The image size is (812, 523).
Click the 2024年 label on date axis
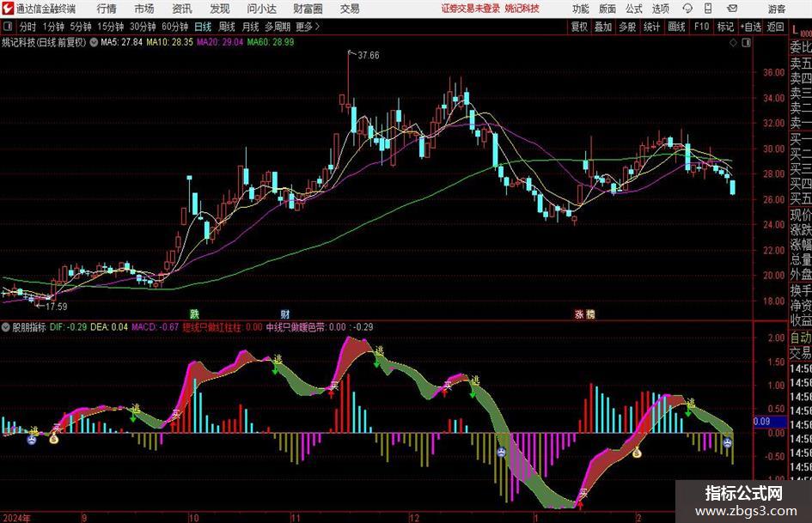coord(16,518)
